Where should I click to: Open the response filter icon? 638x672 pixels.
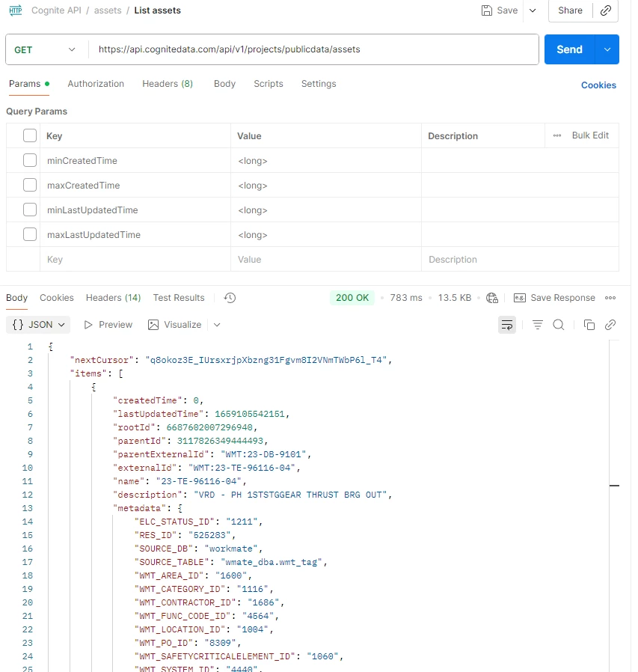pyautogui.click(x=537, y=325)
